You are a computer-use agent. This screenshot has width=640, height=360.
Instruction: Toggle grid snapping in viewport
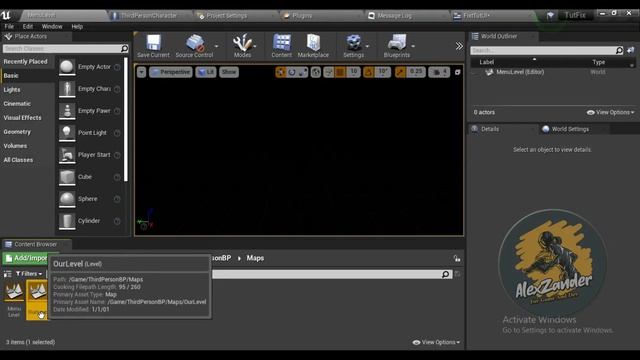click(340, 72)
